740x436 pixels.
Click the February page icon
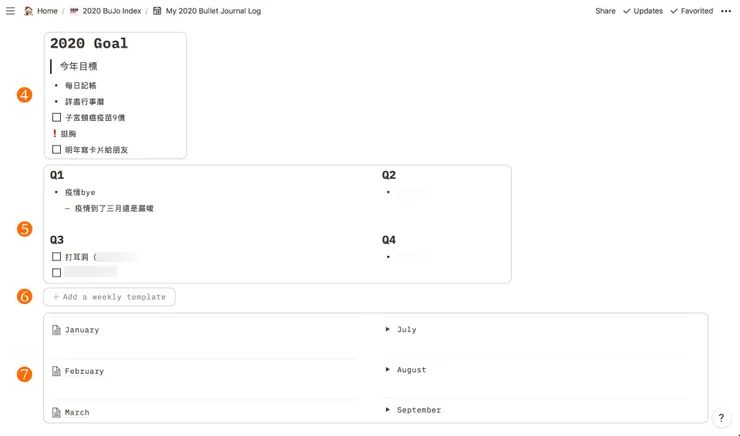point(56,371)
